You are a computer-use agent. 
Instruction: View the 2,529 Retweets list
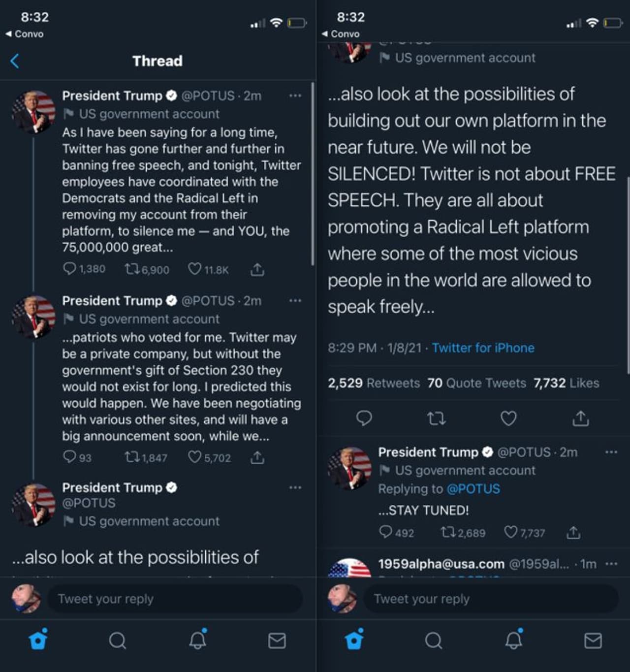[374, 383]
